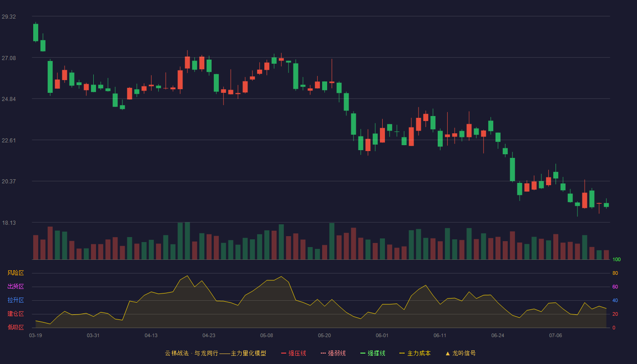Click the red 强压线 legend line marker
The height and width of the screenshot is (364, 637).
[x=283, y=353]
